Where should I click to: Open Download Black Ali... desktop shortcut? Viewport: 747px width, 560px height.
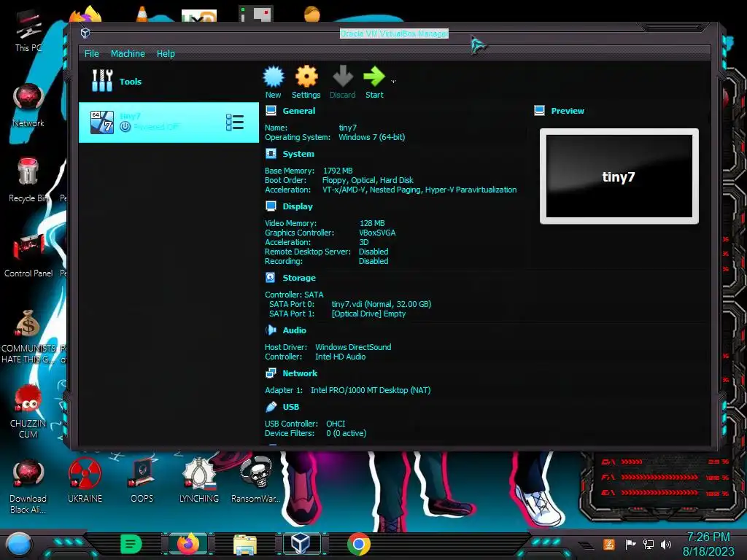click(28, 486)
